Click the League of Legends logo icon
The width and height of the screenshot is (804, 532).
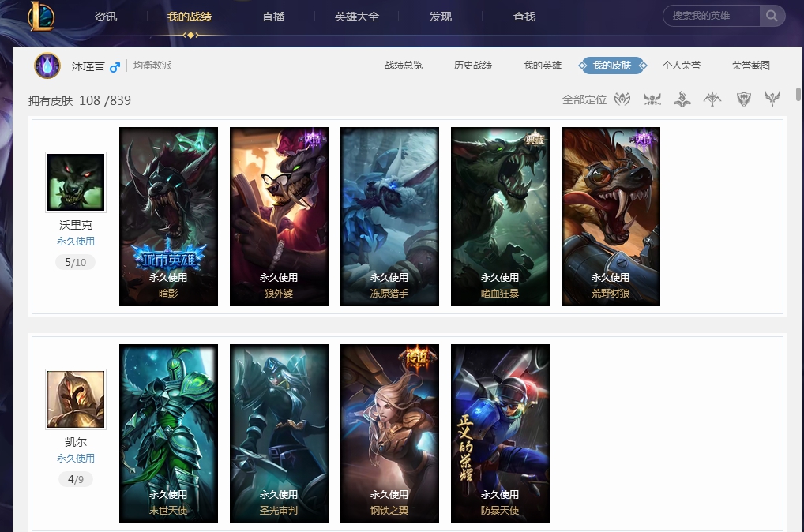41,17
